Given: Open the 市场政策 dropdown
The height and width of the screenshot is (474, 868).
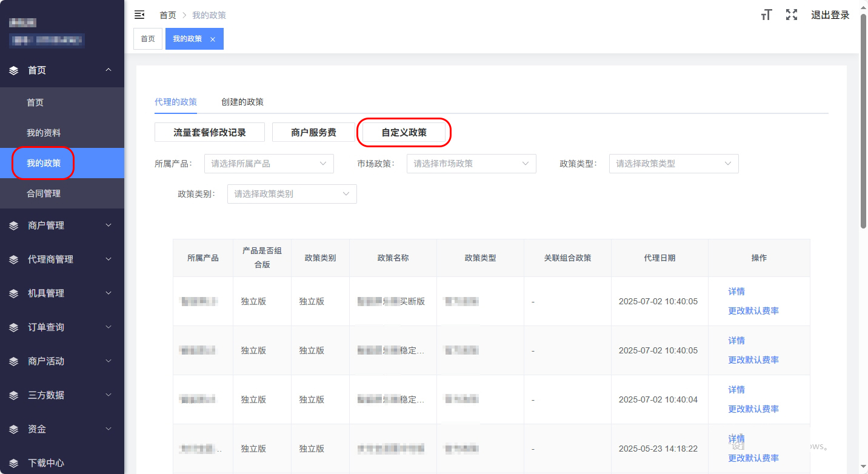Looking at the screenshot, I should [x=471, y=164].
